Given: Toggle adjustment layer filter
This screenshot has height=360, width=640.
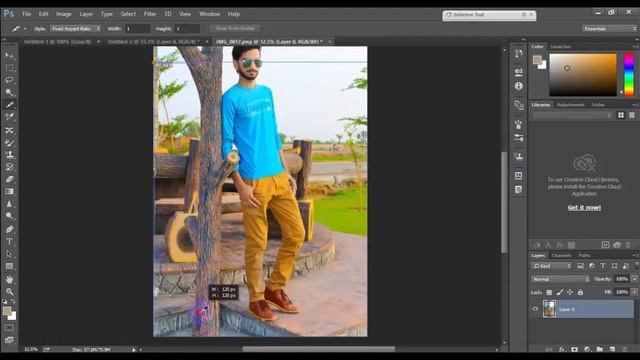Looking at the screenshot, I should tap(592, 266).
